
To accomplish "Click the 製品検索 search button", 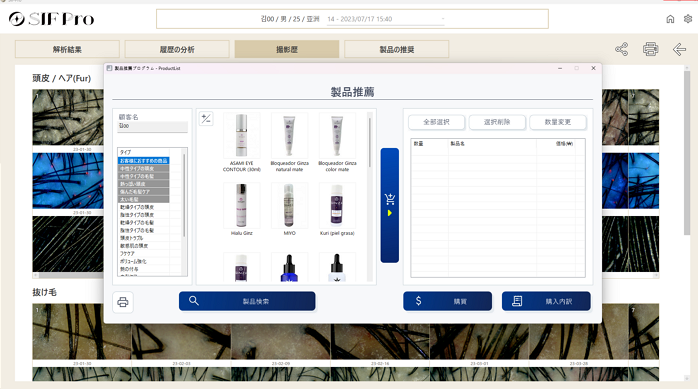I will tap(247, 301).
